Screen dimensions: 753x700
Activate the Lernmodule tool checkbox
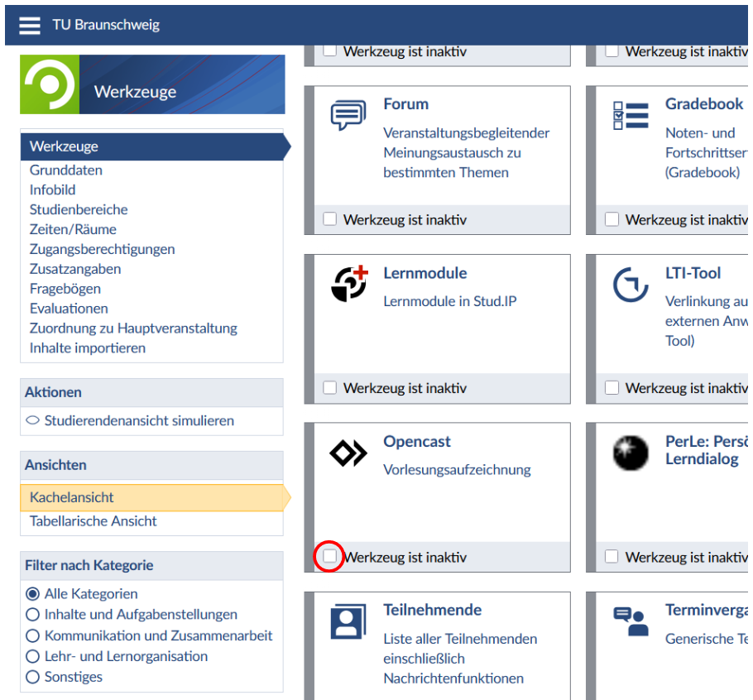tap(330, 387)
